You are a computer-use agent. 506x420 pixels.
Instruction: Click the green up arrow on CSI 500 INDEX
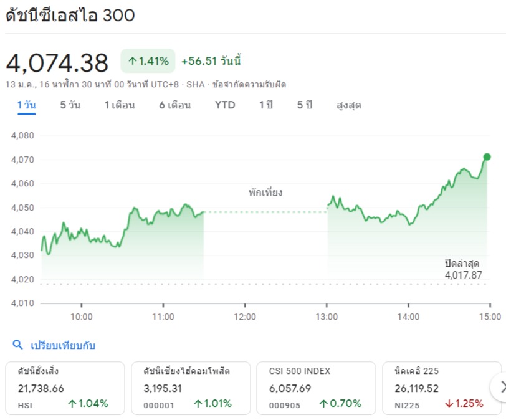click(x=324, y=403)
